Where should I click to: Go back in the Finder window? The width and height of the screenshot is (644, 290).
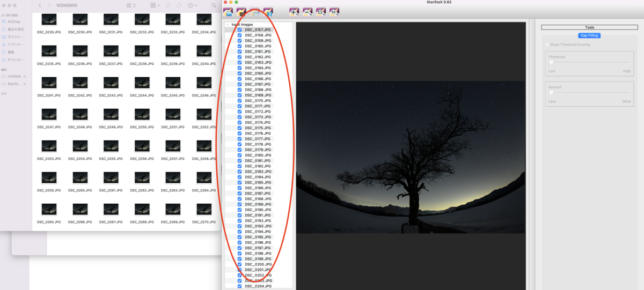(40, 5)
